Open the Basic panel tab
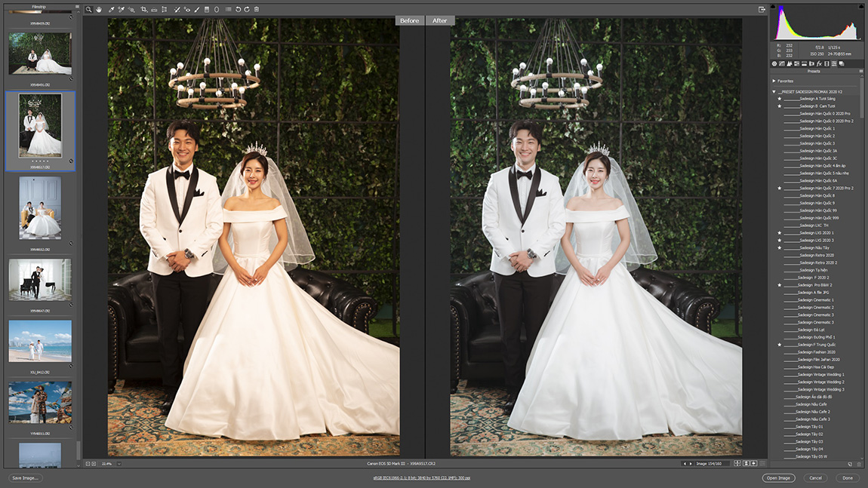This screenshot has height=488, width=868. click(774, 63)
